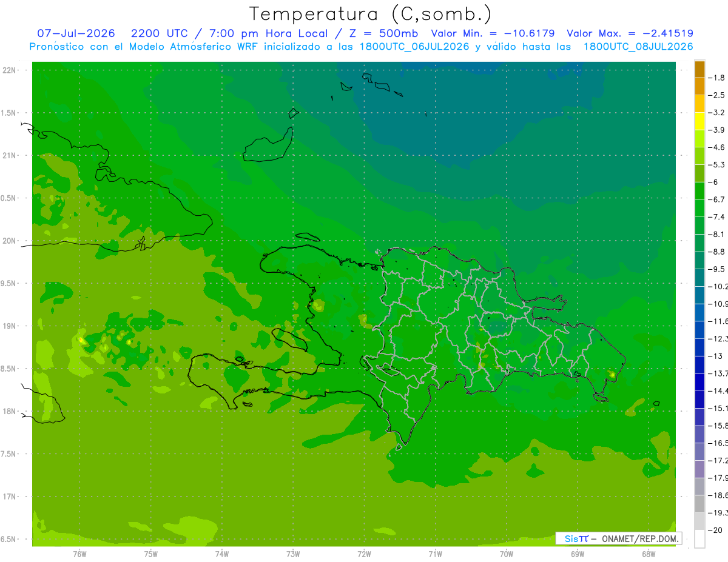Click the "75W" longitude label
Viewport: 728px width, 562px height.
pos(150,554)
